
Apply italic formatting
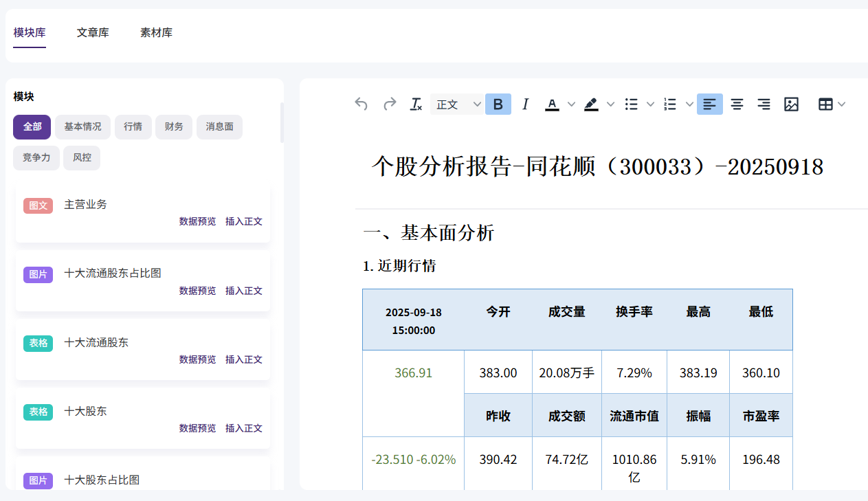point(525,104)
